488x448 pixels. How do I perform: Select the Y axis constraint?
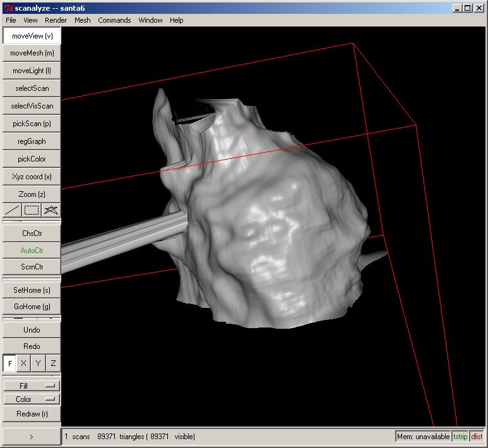(39, 363)
